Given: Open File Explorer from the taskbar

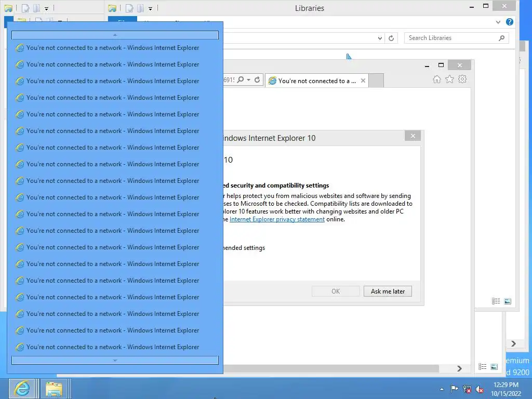Looking at the screenshot, I should pyautogui.click(x=54, y=389).
